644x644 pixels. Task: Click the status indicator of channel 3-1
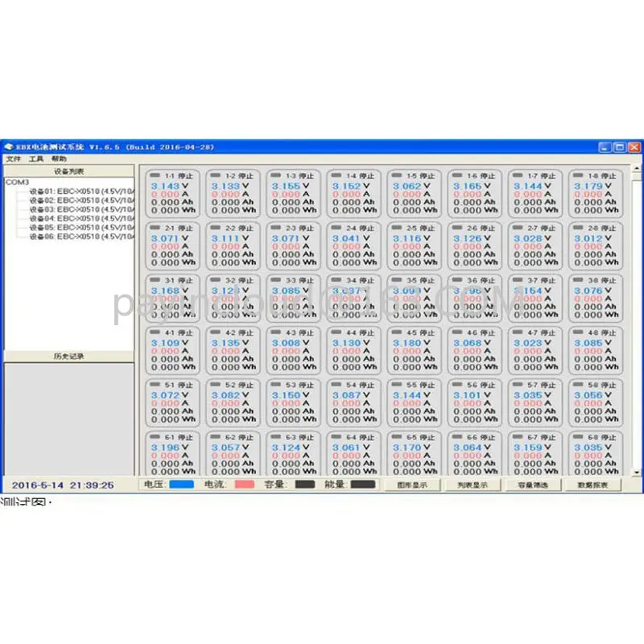[155, 279]
